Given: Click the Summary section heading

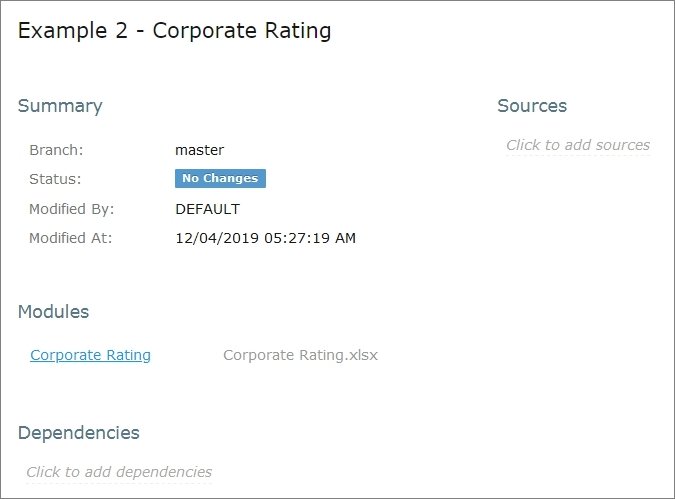Looking at the screenshot, I should click(60, 106).
